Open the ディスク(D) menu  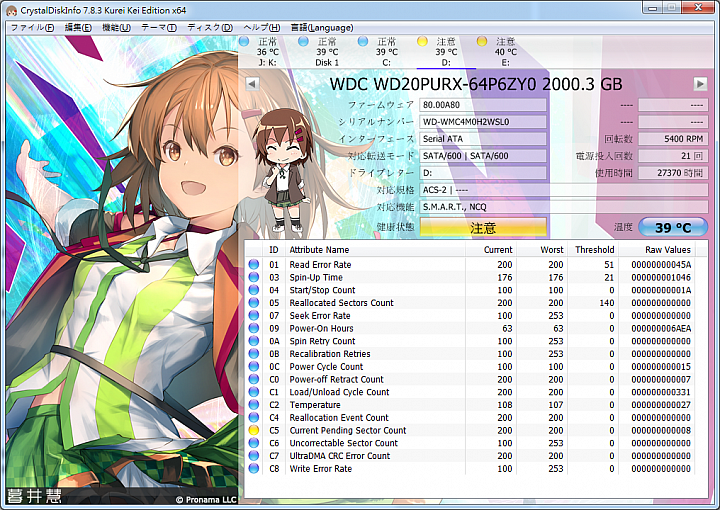210,28
